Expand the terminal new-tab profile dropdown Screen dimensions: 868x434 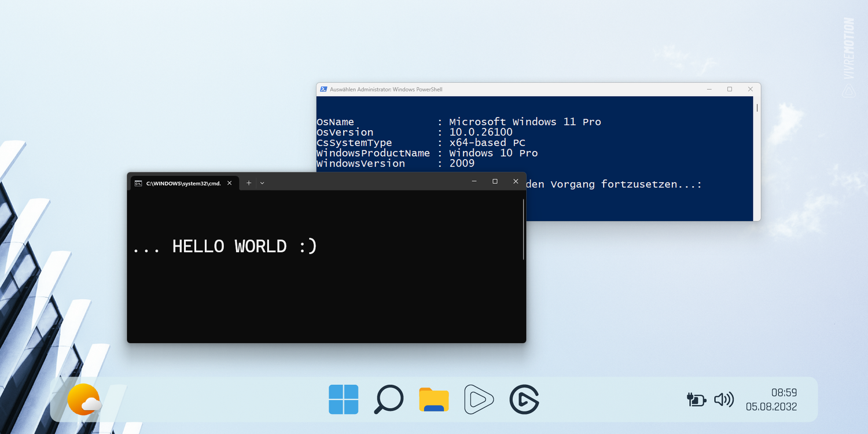coord(262,183)
